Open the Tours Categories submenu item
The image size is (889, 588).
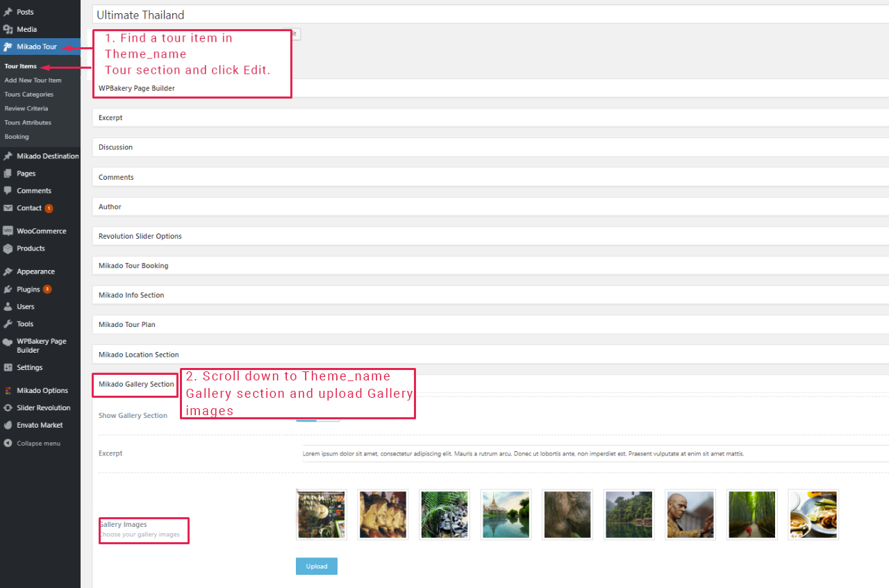[28, 94]
